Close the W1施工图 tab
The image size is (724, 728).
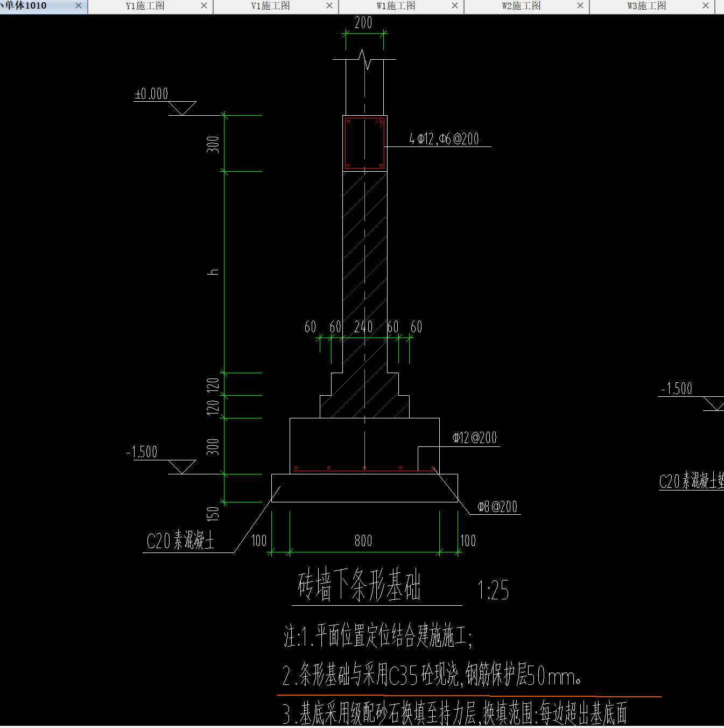pos(455,5)
